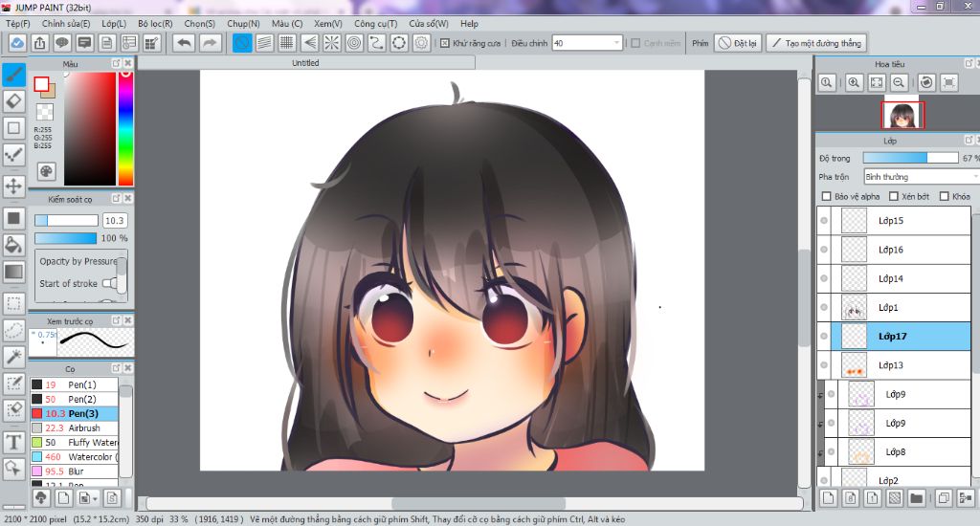980x526 pixels.
Task: Select the Gradient tool
Action: click(x=13, y=272)
